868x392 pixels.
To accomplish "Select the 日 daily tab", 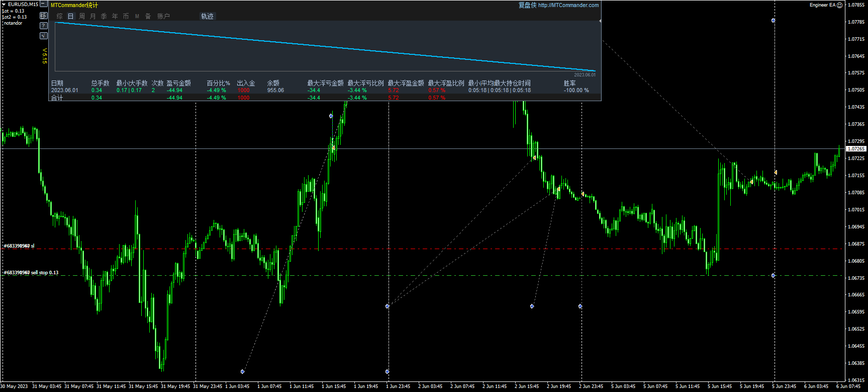I will 71,16.
